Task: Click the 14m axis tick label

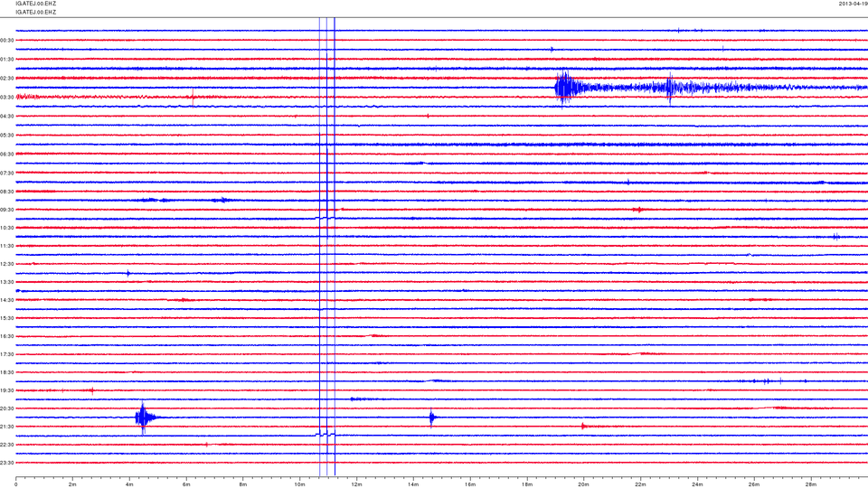Action: point(413,484)
